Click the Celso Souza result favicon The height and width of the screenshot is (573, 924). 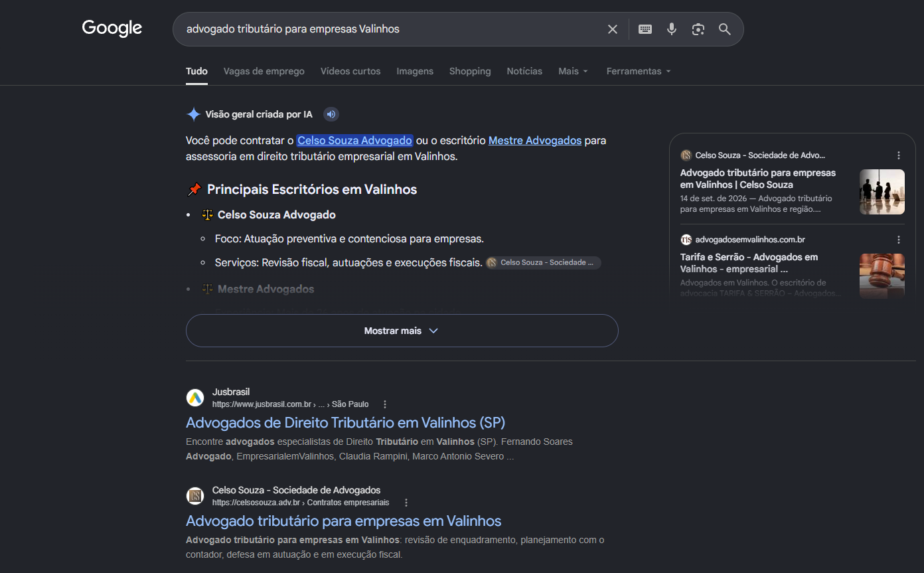195,496
